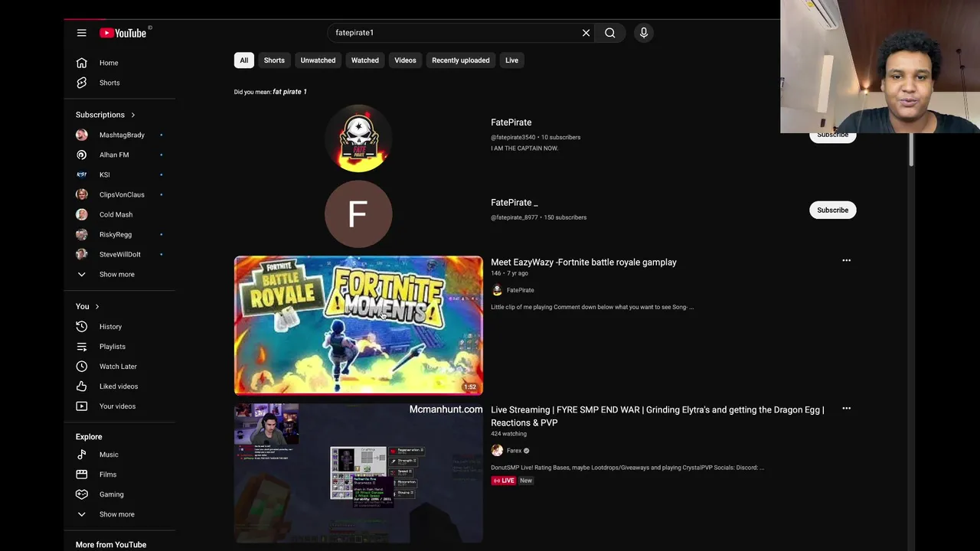Open Watch Later list
980x551 pixels.
[119, 367]
